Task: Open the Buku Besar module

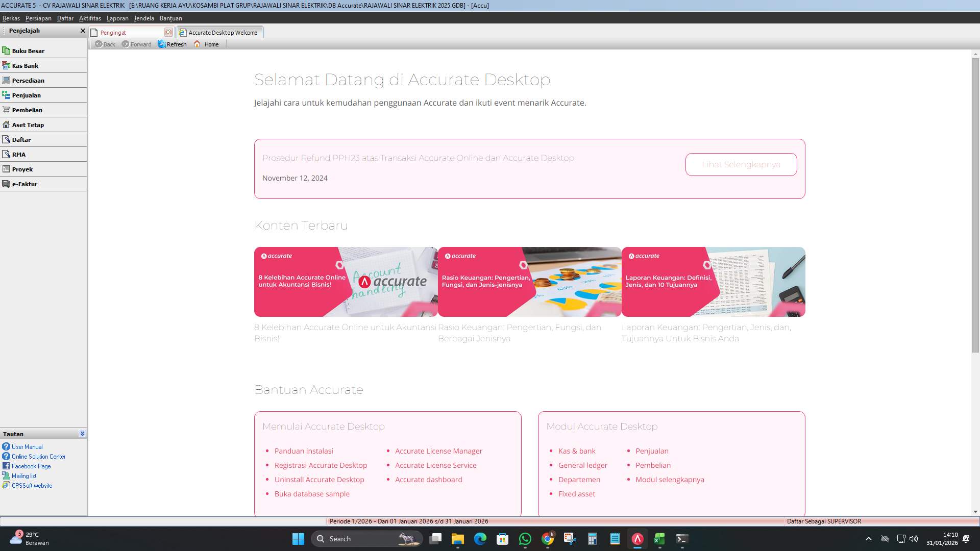Action: point(29,51)
